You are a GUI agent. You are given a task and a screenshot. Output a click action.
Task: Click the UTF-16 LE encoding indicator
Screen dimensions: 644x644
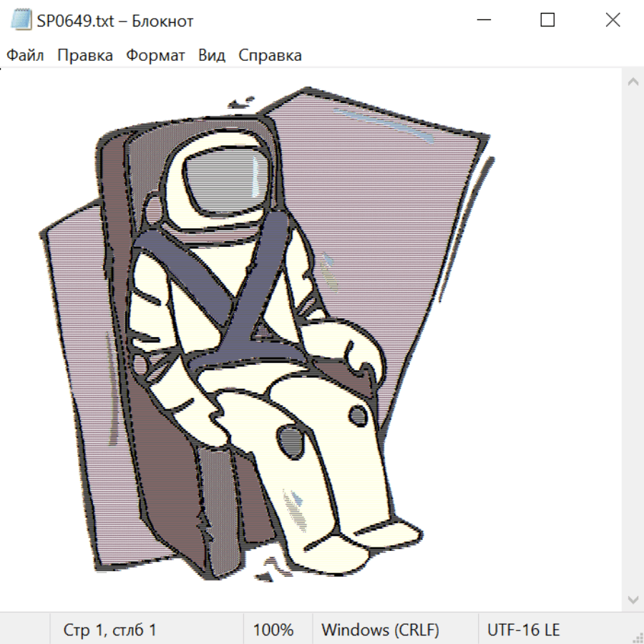tap(523, 630)
